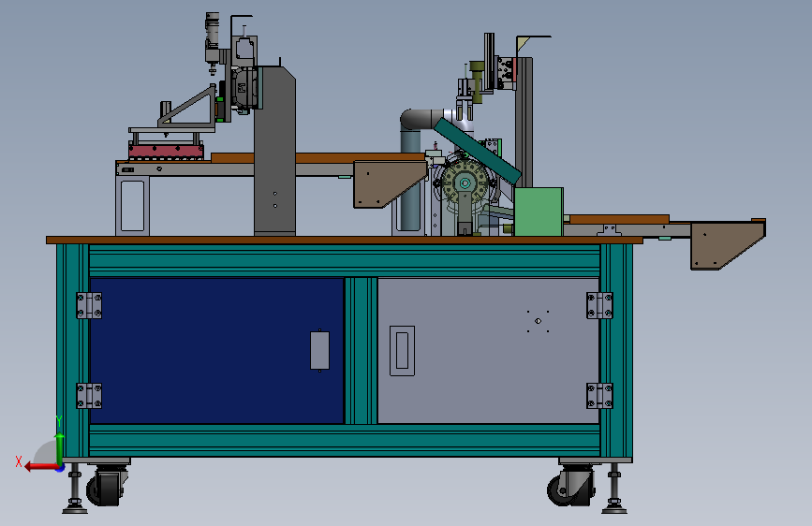Screen dimensions: 812x526
Task: Select the upper hinge on the gray door
Action: tap(599, 305)
